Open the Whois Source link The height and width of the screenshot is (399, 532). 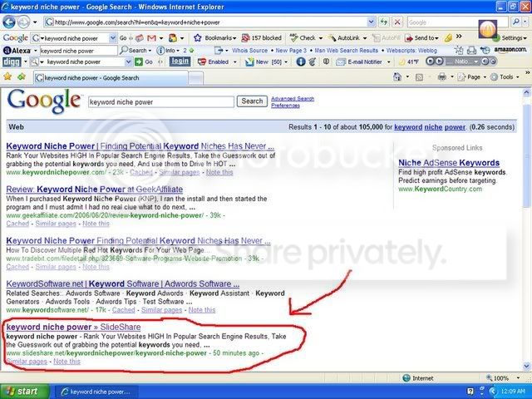249,50
